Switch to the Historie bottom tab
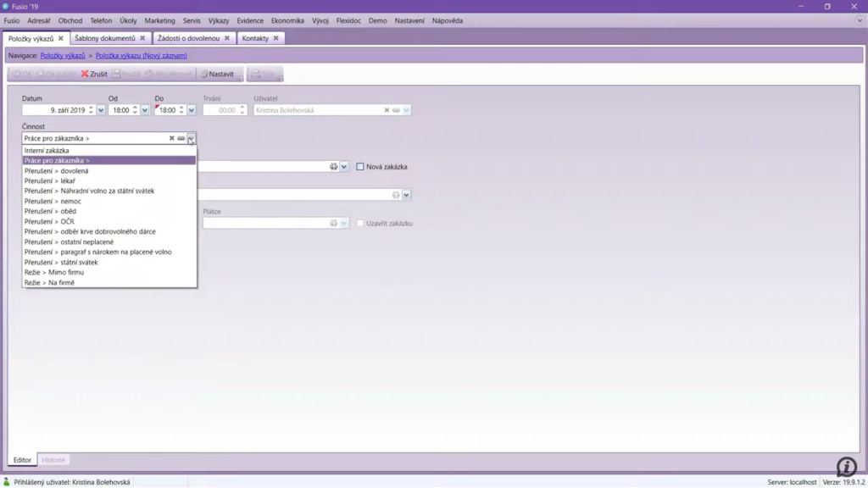868x488 pixels. pos(53,460)
